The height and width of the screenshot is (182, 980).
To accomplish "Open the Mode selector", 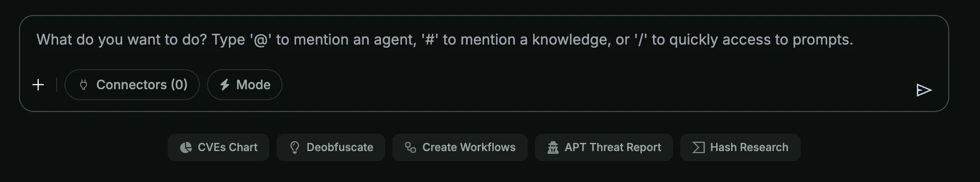I will point(245,85).
